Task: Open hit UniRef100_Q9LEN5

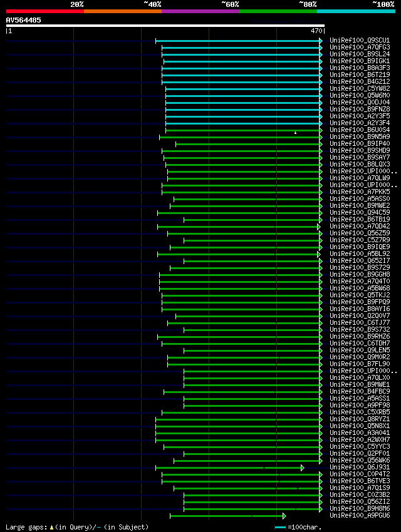Action: click(360, 350)
